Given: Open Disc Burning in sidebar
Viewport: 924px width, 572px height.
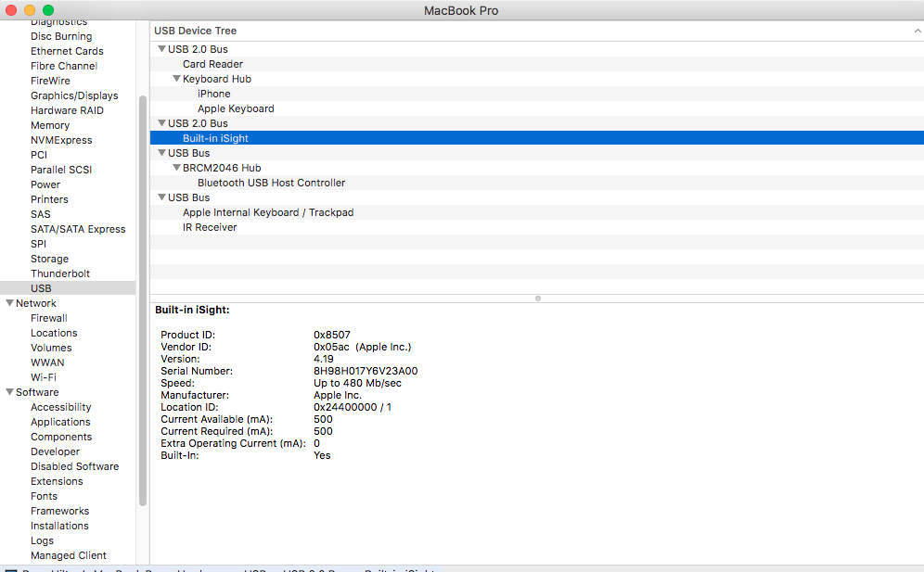Looking at the screenshot, I should [x=61, y=36].
